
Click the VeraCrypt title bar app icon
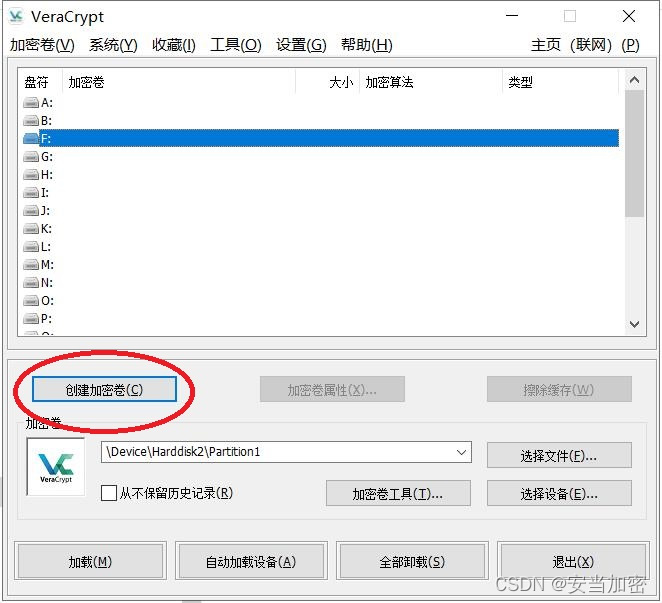[x=16, y=16]
